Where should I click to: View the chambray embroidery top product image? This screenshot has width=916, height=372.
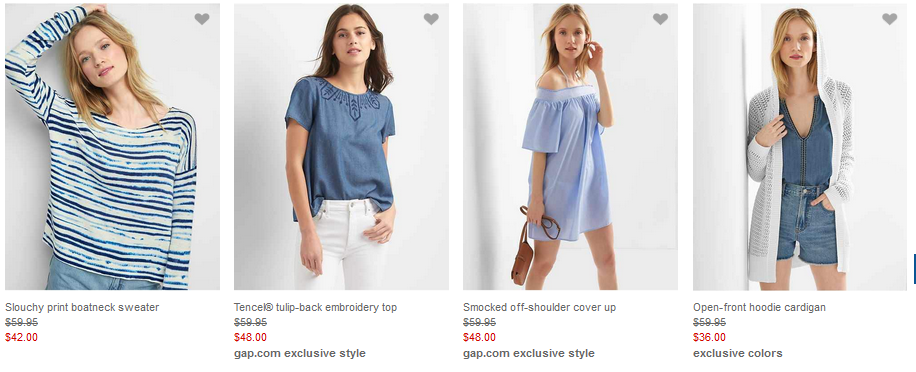pyautogui.click(x=342, y=147)
